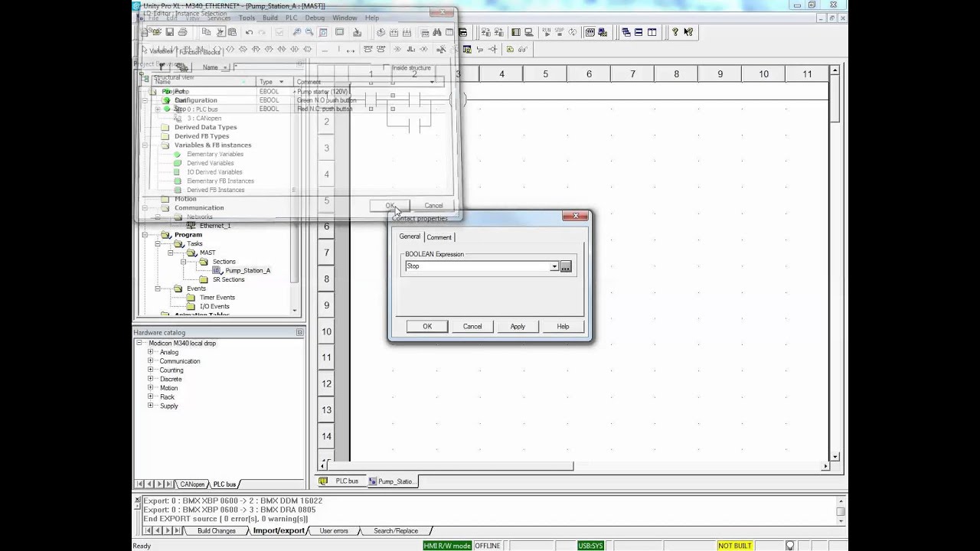Click the transfer project to PLC icon
980x551 pixels.
click(485, 32)
